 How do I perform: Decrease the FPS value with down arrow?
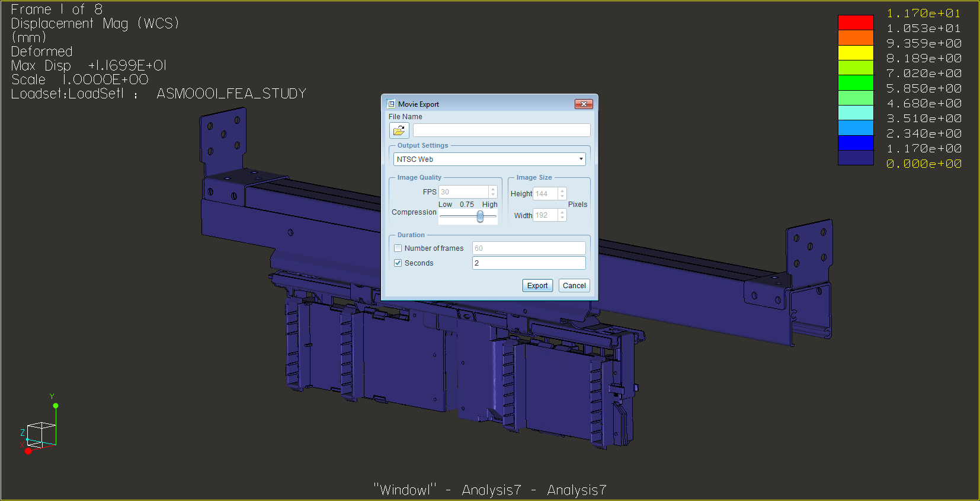coord(493,195)
